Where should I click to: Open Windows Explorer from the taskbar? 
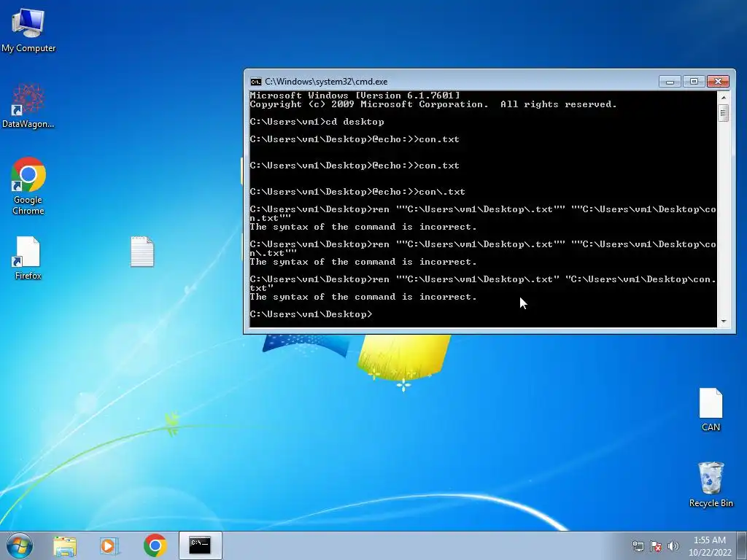pos(65,545)
